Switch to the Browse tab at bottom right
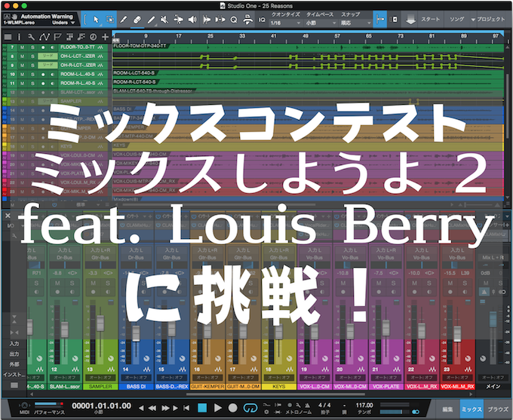The height and width of the screenshot is (420, 513). (x=498, y=409)
